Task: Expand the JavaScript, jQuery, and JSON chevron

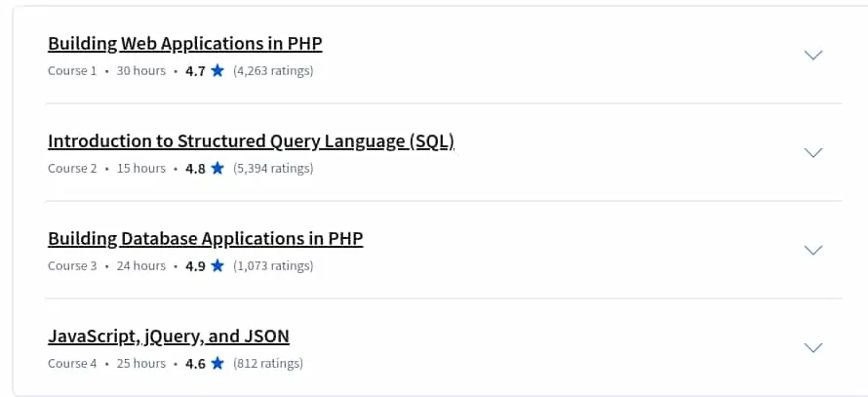Action: point(812,347)
